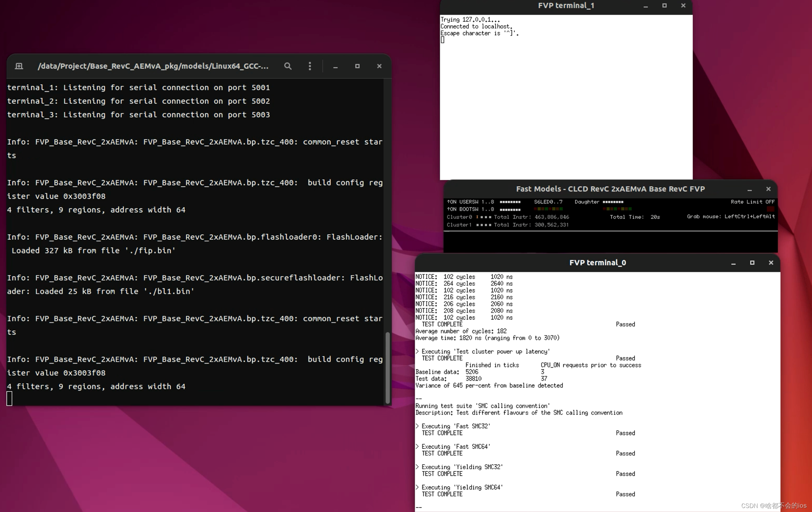Click the new tab icon in terminal header
Viewport: 812px width, 512px height.
click(19, 66)
